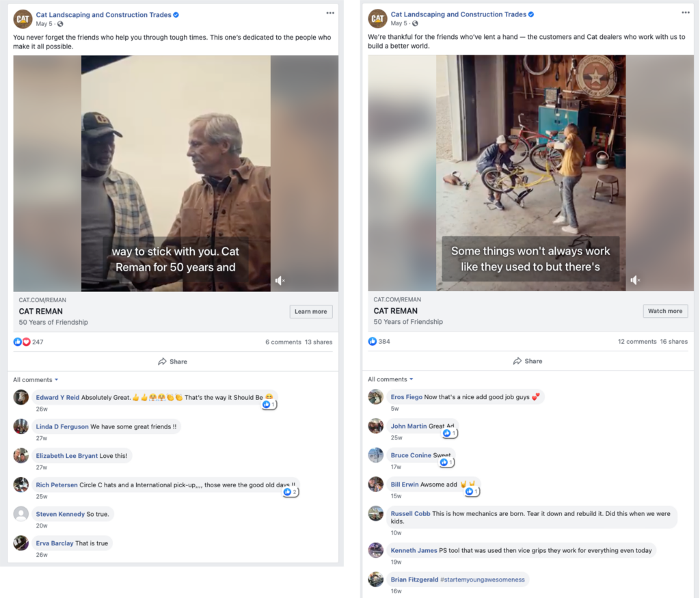
Task: Open Russell Cobb's profile picture
Action: [376, 513]
